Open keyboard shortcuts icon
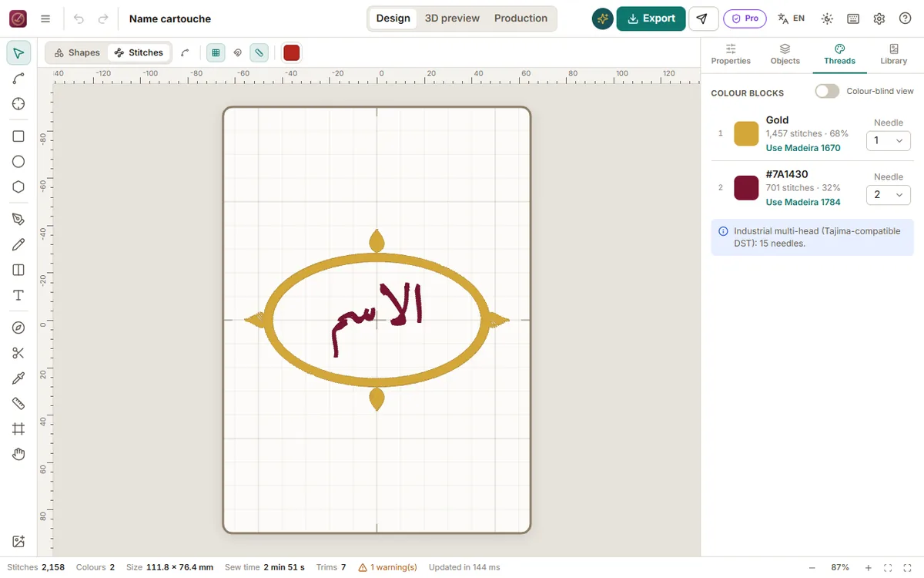 pyautogui.click(x=853, y=18)
